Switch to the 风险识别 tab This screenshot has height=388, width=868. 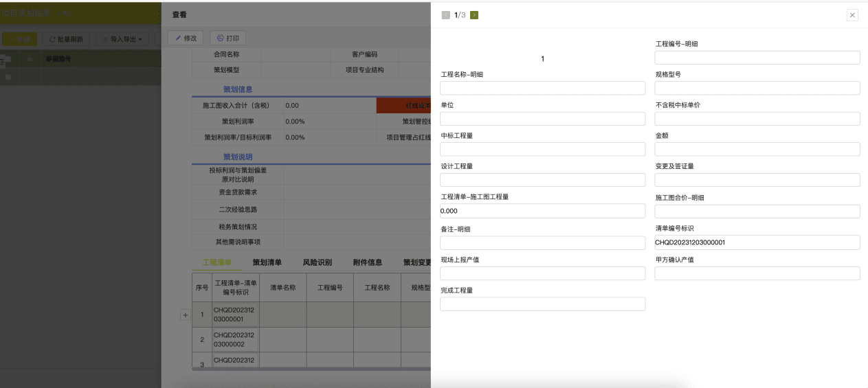(318, 262)
